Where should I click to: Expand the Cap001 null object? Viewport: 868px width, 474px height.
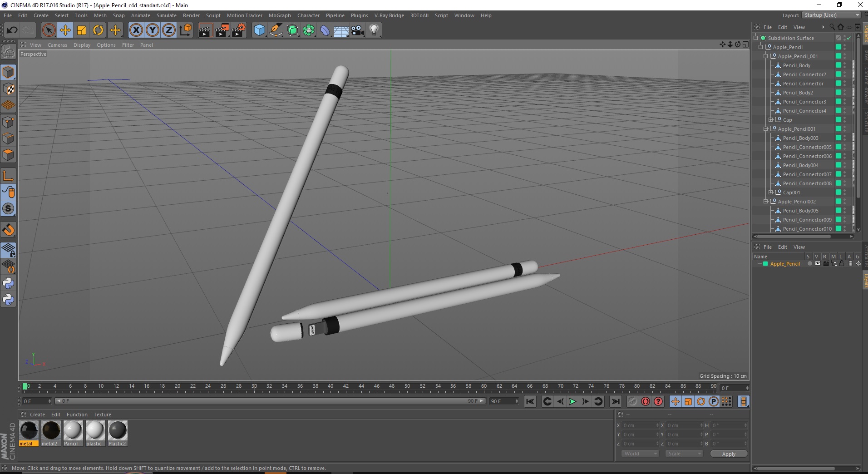click(x=771, y=192)
